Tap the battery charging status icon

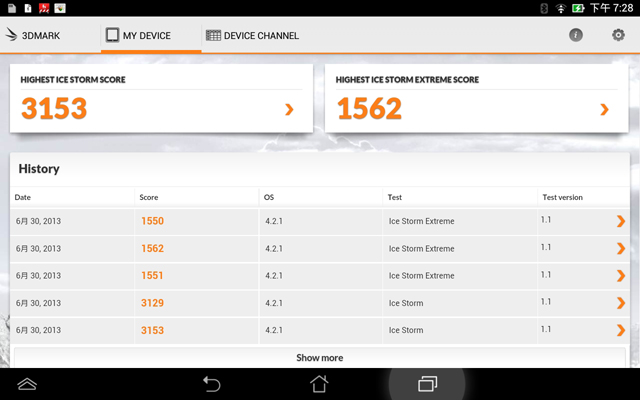tap(578, 8)
